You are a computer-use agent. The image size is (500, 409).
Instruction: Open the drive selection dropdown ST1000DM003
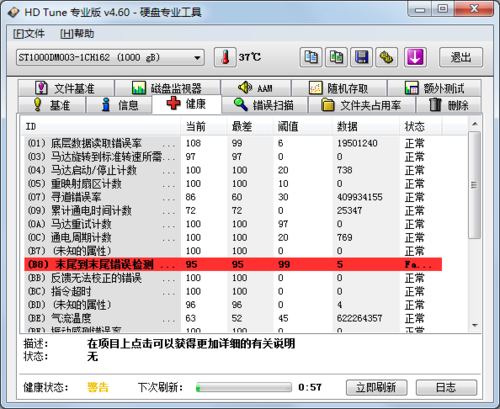(x=110, y=57)
